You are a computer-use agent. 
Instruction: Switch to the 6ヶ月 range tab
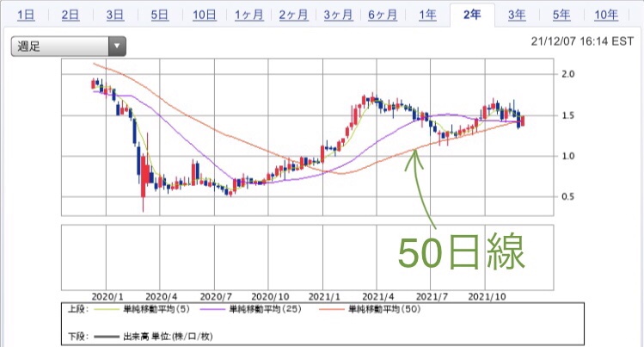click(383, 15)
